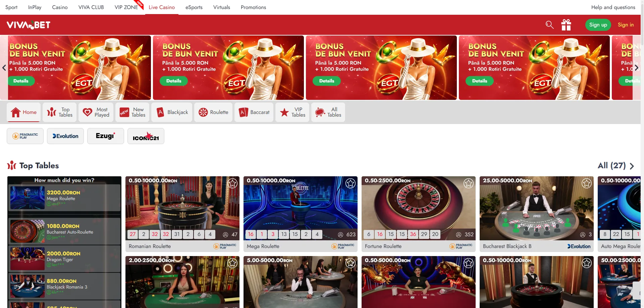Open Details on first bonus banner
The width and height of the screenshot is (644, 308).
[21, 81]
